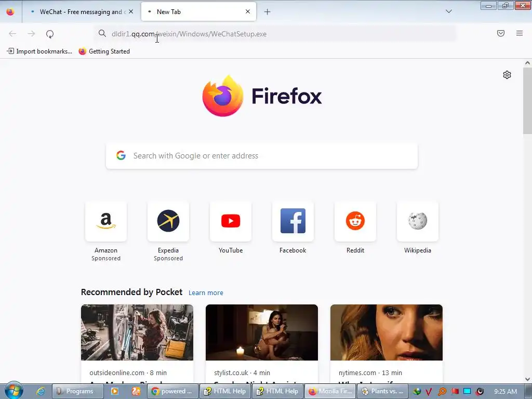
Task: Click Import bookmarks in bookmarks toolbar
Action: coord(39,51)
